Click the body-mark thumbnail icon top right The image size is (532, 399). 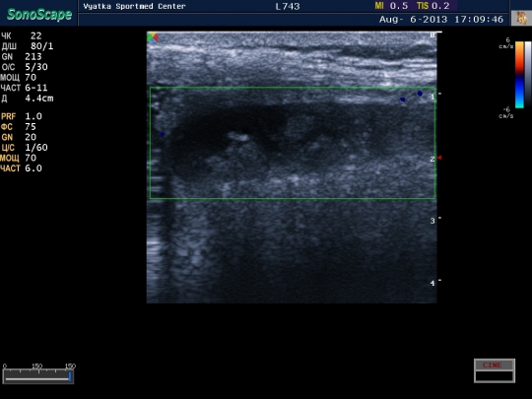tap(521, 18)
